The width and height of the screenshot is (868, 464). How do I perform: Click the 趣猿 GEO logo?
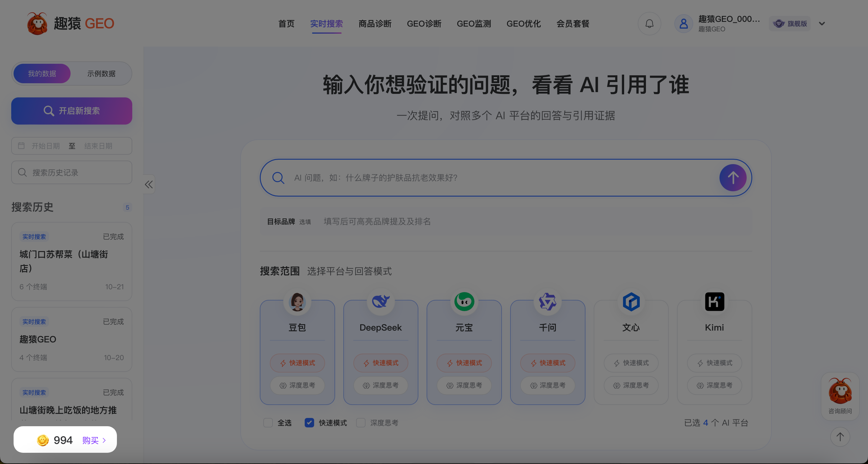pyautogui.click(x=71, y=24)
